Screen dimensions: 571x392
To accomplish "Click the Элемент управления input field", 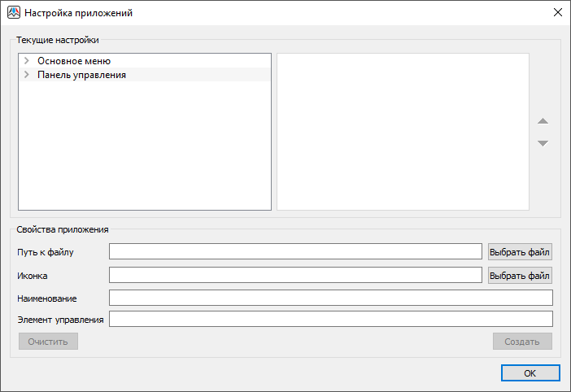I will 330,319.
